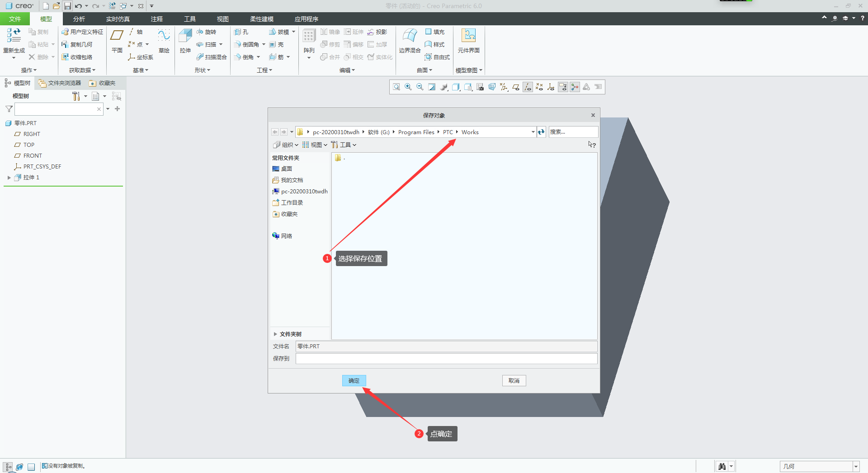
Task: Toggle point display in graphics toolbar
Action: [539, 87]
